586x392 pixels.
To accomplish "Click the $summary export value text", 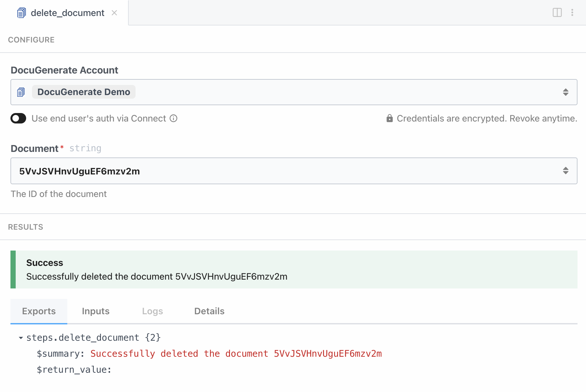I will click(236, 353).
